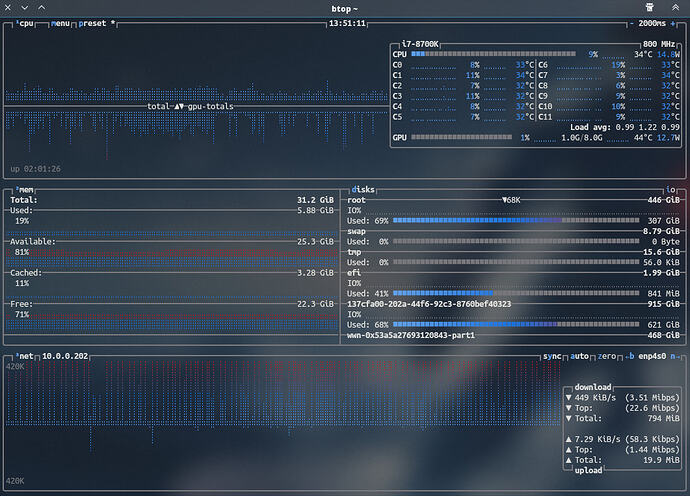Click the mem panel title

click(25, 189)
